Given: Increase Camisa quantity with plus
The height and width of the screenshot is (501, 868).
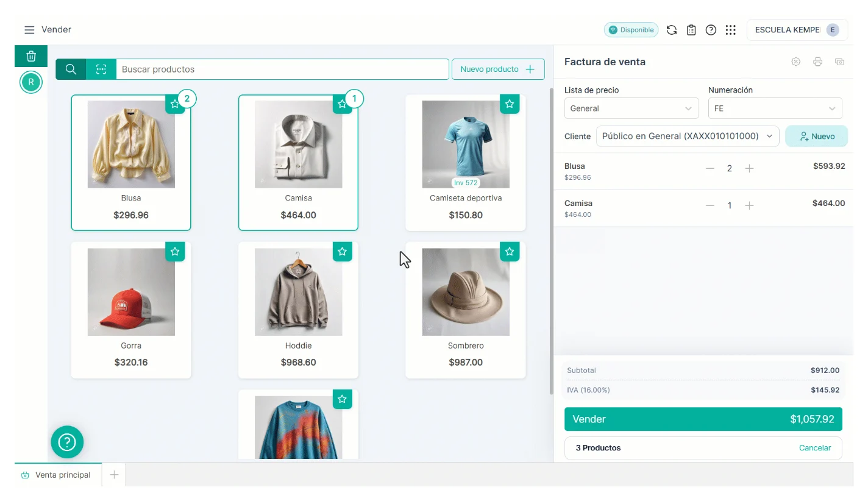Looking at the screenshot, I should (x=750, y=205).
